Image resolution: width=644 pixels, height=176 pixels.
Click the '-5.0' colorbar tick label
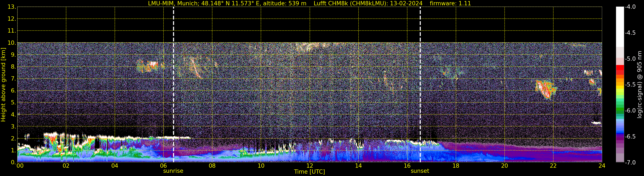[630, 59]
